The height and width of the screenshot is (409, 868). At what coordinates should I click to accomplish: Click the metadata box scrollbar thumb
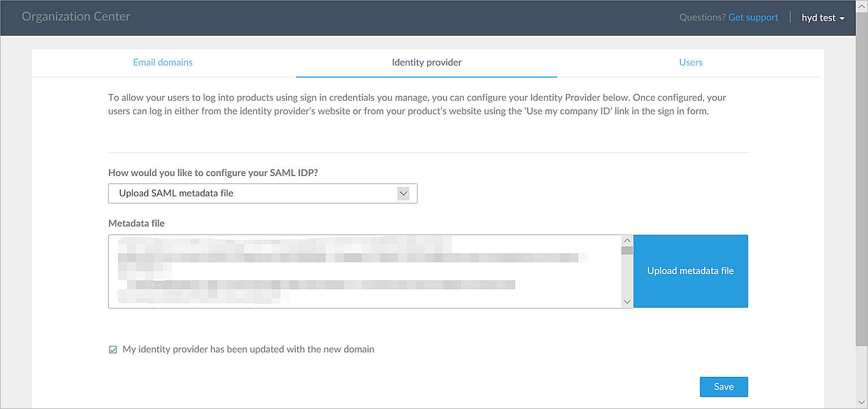point(627,251)
